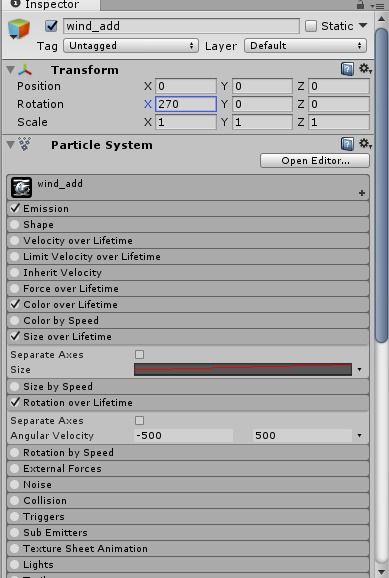Collapse the Transform component foldout
Image resolution: width=389 pixels, height=578 pixels.
click(11, 70)
